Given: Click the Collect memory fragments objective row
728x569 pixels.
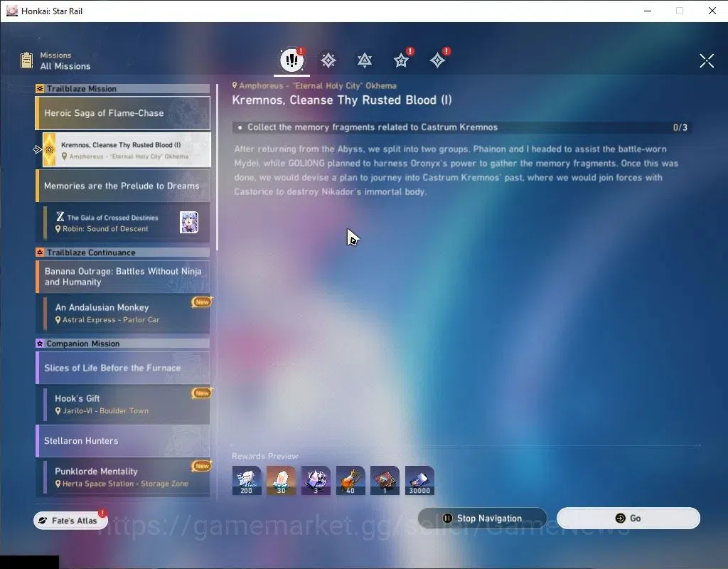Looking at the screenshot, I should pyautogui.click(x=462, y=127).
